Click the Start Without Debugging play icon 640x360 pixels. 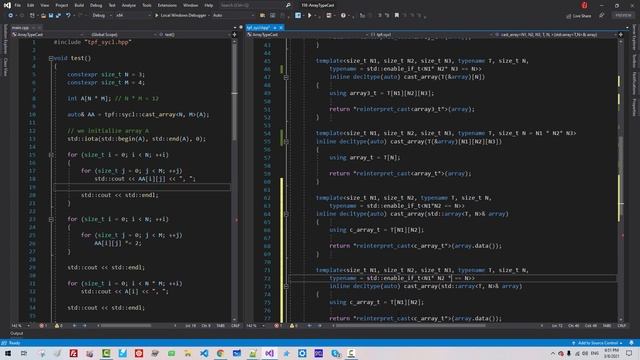pos(310,16)
